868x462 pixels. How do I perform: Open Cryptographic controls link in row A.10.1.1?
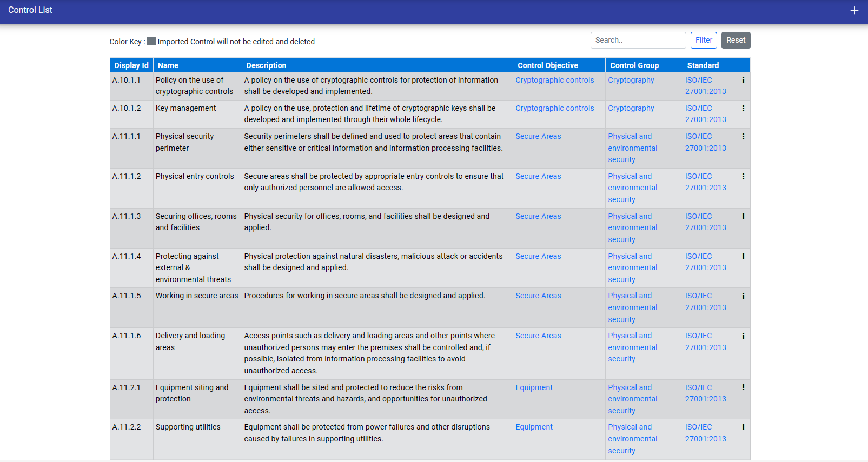point(554,80)
